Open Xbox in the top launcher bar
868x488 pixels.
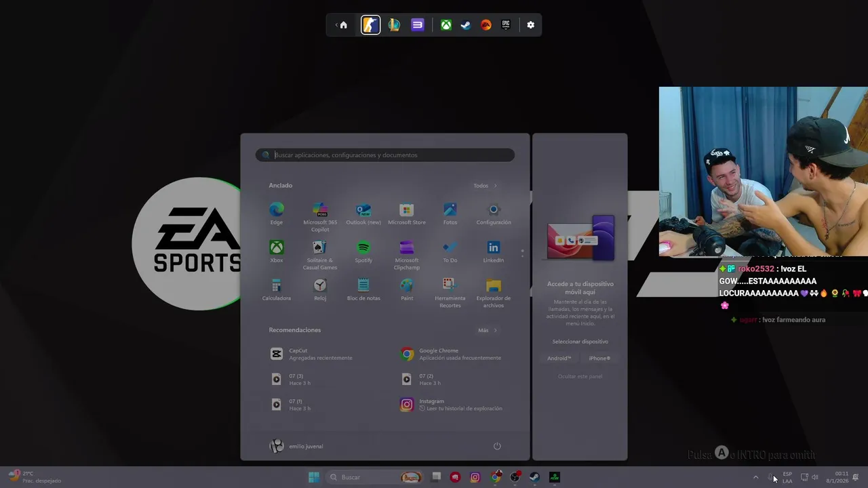(x=446, y=25)
